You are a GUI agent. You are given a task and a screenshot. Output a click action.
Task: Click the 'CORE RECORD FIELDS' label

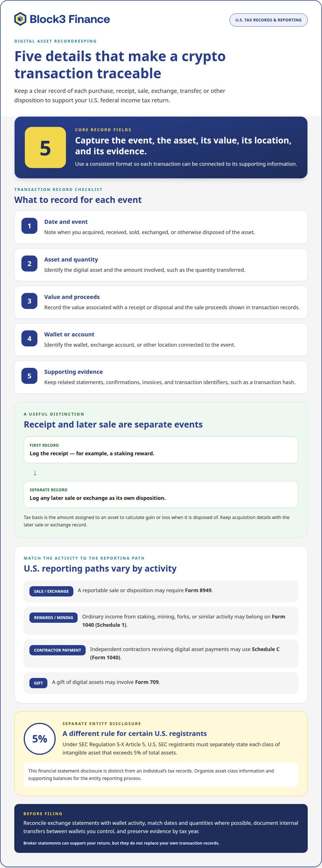103,130
